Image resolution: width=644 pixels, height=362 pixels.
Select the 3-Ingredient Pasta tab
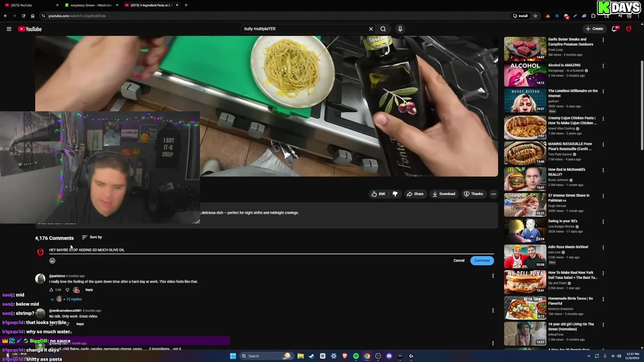click(x=151, y=5)
